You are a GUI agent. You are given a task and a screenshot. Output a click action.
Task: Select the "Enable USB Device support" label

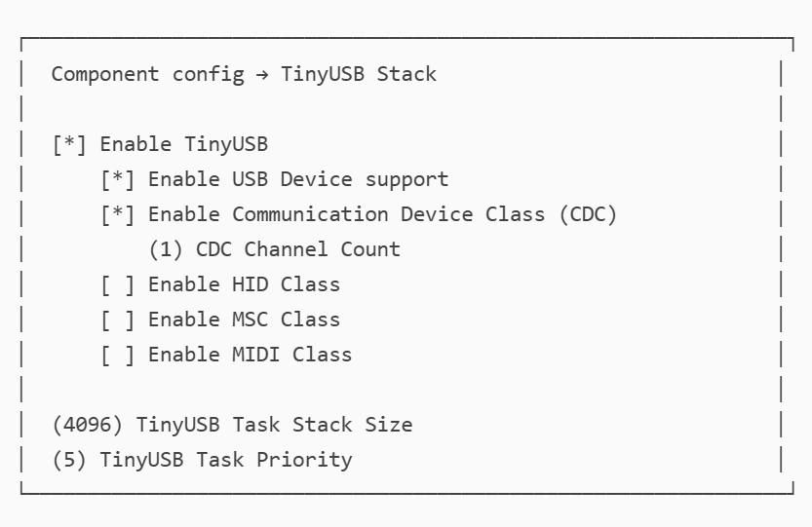(x=298, y=179)
